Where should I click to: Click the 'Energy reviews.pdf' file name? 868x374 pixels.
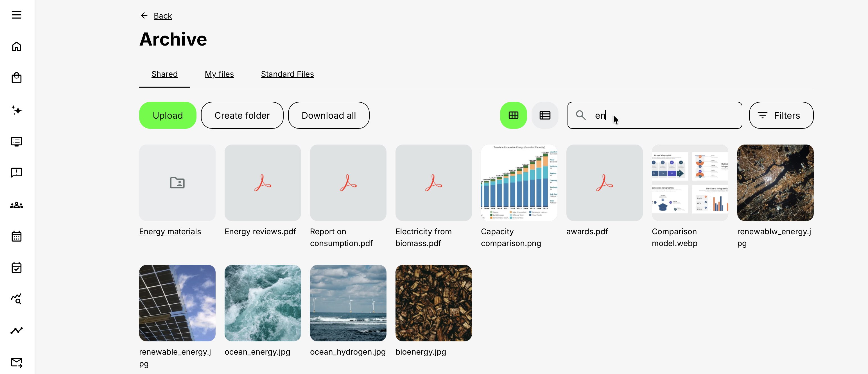click(x=260, y=231)
